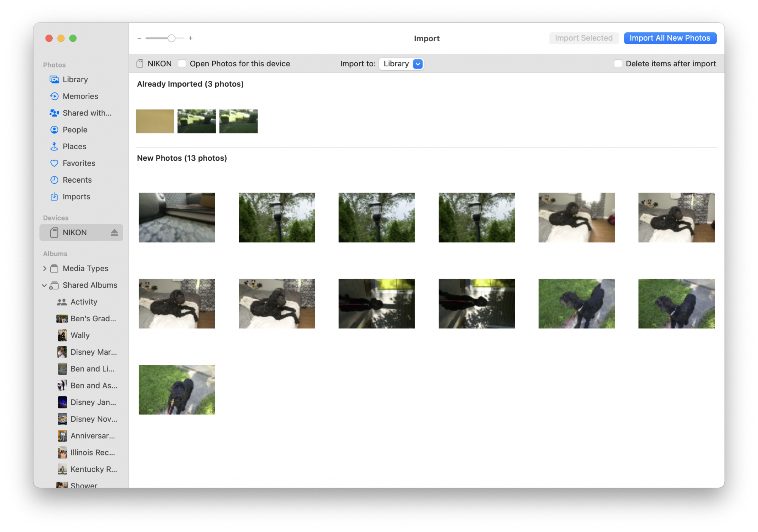Select the Shower album row
The image size is (758, 532).
[x=81, y=485]
